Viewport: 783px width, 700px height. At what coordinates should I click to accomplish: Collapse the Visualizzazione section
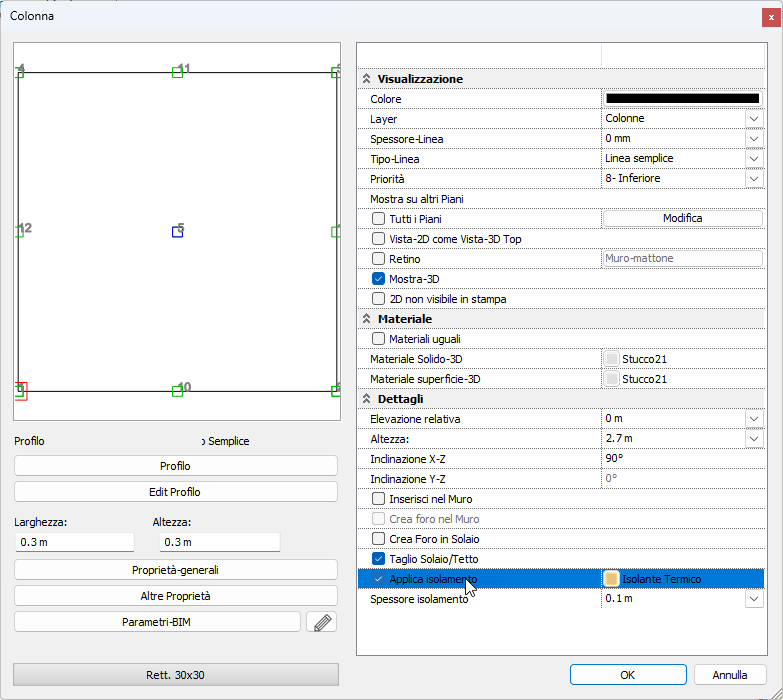tap(367, 79)
